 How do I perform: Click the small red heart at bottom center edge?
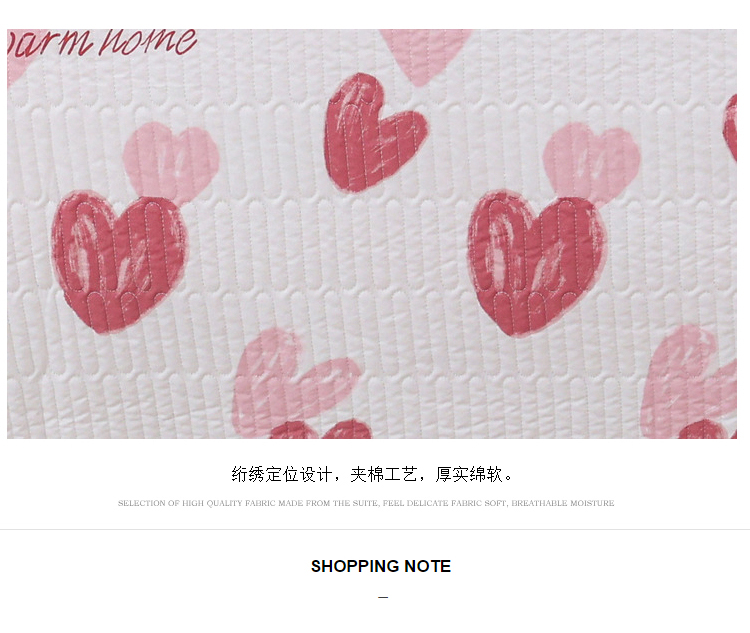pyautogui.click(x=320, y=429)
